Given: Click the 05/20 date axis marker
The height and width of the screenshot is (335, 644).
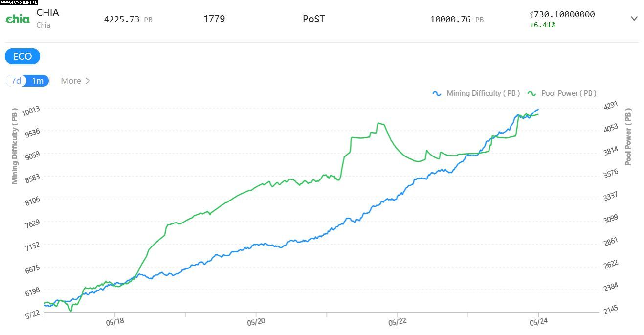Looking at the screenshot, I should tap(256, 323).
